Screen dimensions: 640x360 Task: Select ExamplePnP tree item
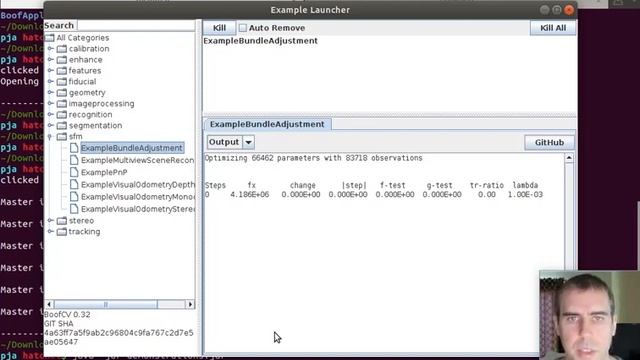click(104, 172)
